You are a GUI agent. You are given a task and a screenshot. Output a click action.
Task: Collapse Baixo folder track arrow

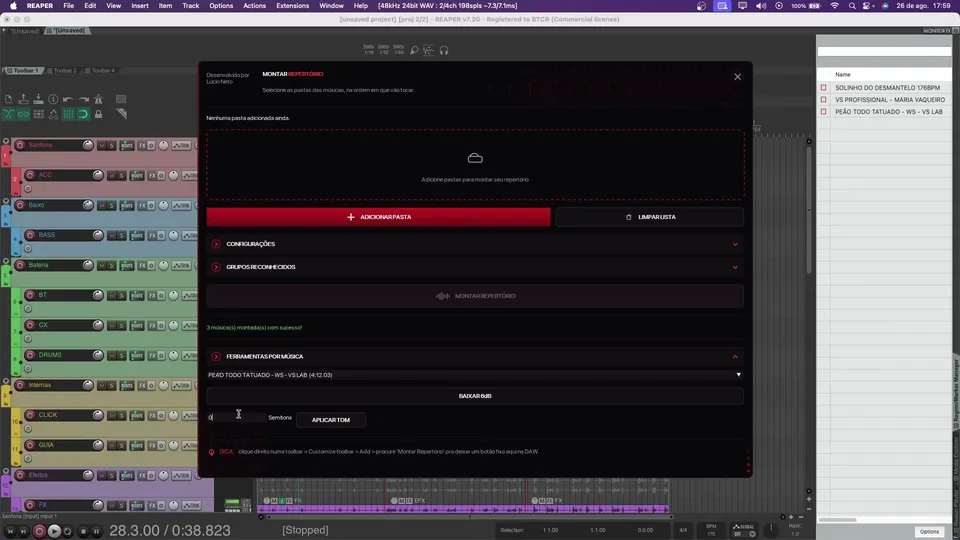(x=6, y=201)
